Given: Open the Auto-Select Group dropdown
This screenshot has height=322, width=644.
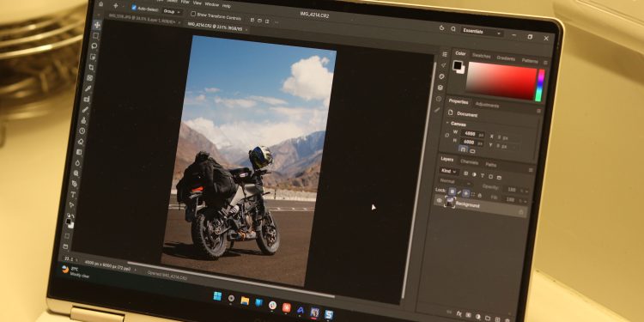Looking at the screenshot, I should 172,11.
